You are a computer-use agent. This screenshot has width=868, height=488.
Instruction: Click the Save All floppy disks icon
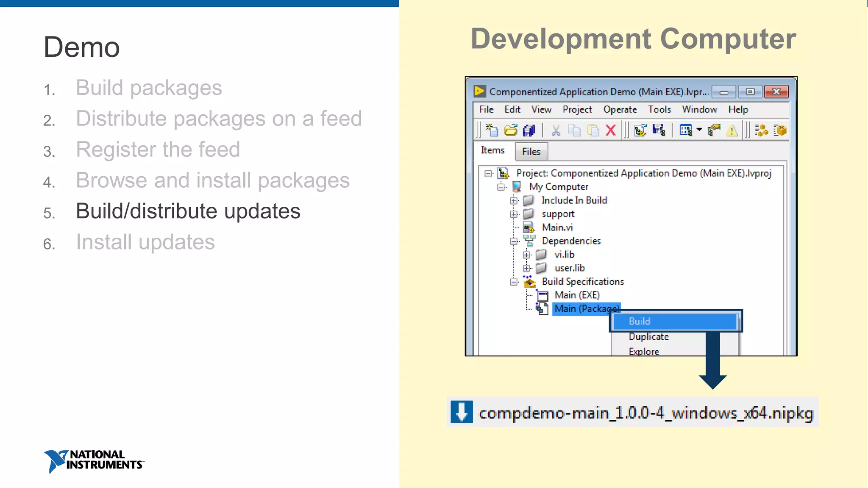pyautogui.click(x=529, y=130)
